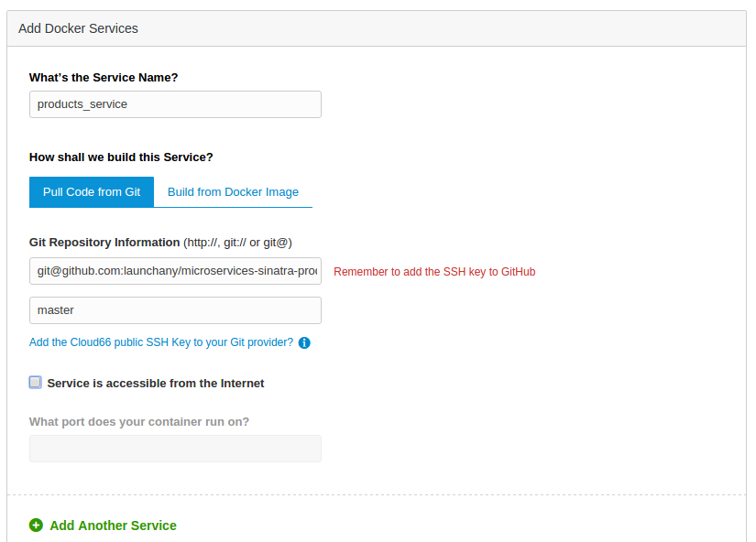The image size is (756, 542).
Task: Open the 'Add the Cloud66 public SSH Key' link
Action: click(x=161, y=342)
